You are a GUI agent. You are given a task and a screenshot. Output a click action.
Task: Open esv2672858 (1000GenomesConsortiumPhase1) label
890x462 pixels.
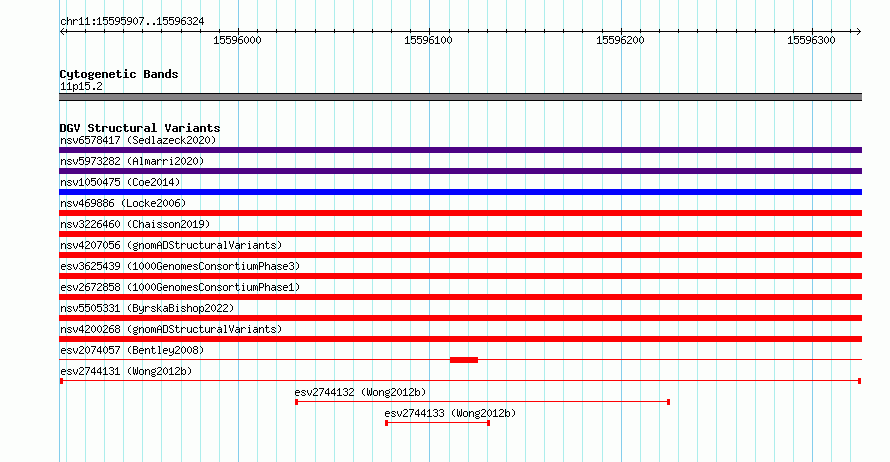[x=180, y=287]
